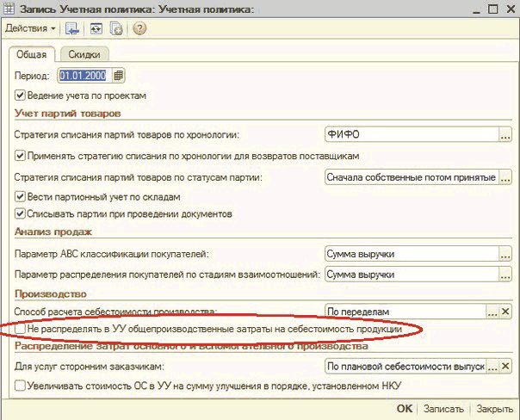Click the reread toolbar icon
Screen dimensions: 520x420
tap(95, 28)
